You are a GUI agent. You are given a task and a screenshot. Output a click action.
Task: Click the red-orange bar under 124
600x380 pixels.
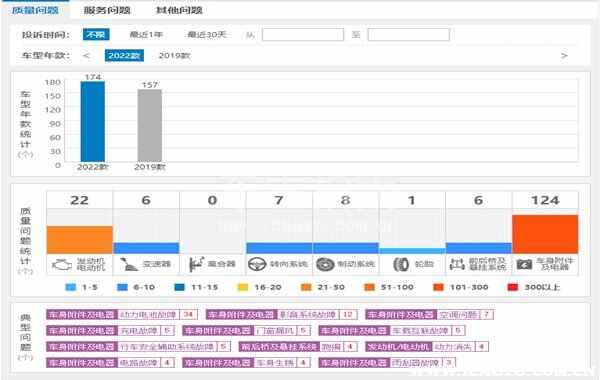tap(545, 234)
